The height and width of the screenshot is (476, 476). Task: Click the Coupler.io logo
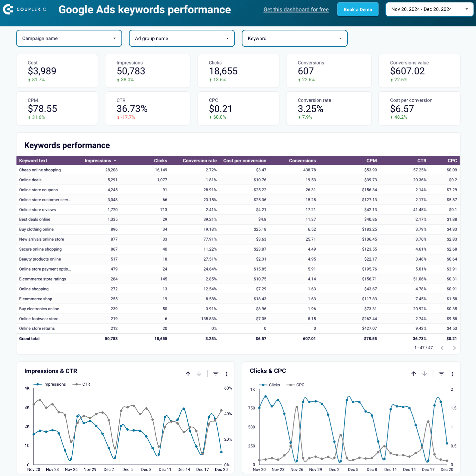click(25, 9)
